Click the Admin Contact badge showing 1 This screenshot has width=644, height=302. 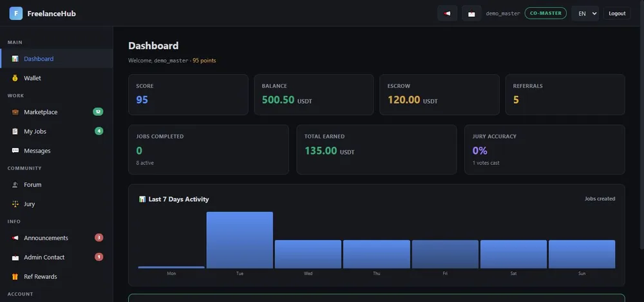99,257
